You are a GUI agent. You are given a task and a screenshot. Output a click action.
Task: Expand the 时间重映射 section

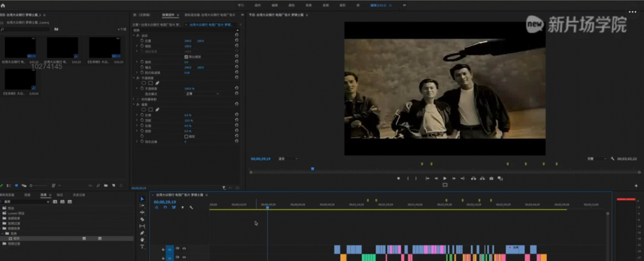point(134,99)
